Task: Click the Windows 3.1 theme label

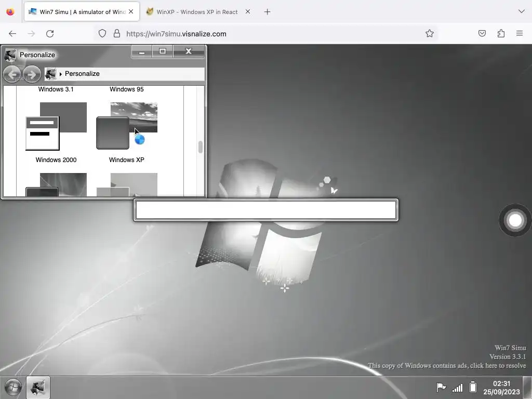Action: click(56, 89)
